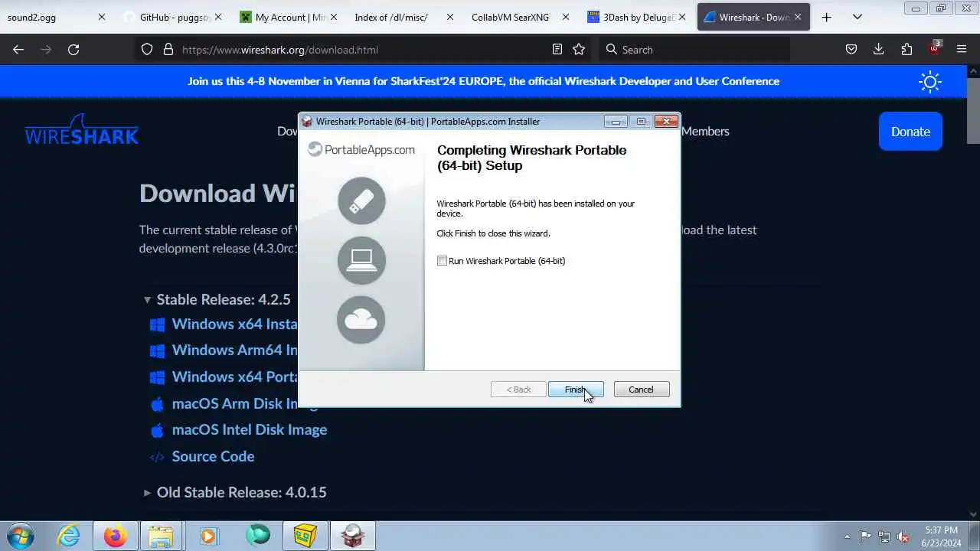Viewport: 980px width, 551px height.
Task: Click the Apple icon beside macOS Intel Disk Image
Action: coord(157,430)
